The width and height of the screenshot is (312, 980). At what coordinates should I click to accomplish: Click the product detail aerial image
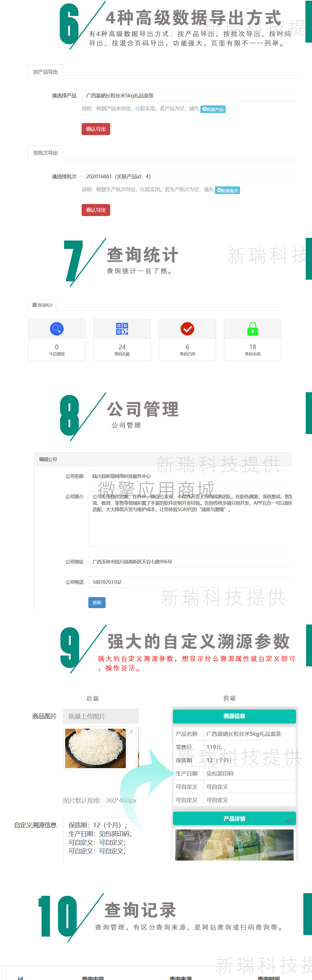coord(234,845)
